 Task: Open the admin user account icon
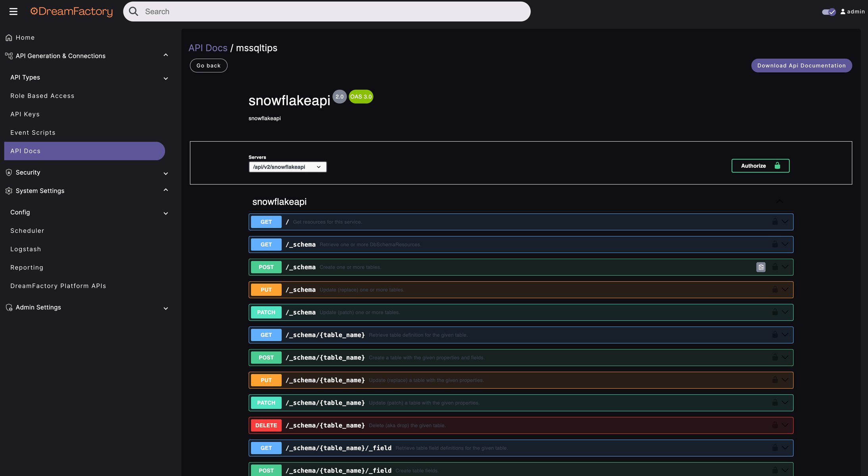point(842,12)
